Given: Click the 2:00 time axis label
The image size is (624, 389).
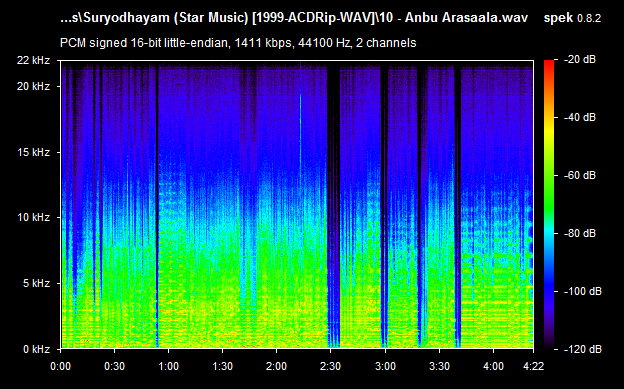Looking at the screenshot, I should (x=277, y=366).
